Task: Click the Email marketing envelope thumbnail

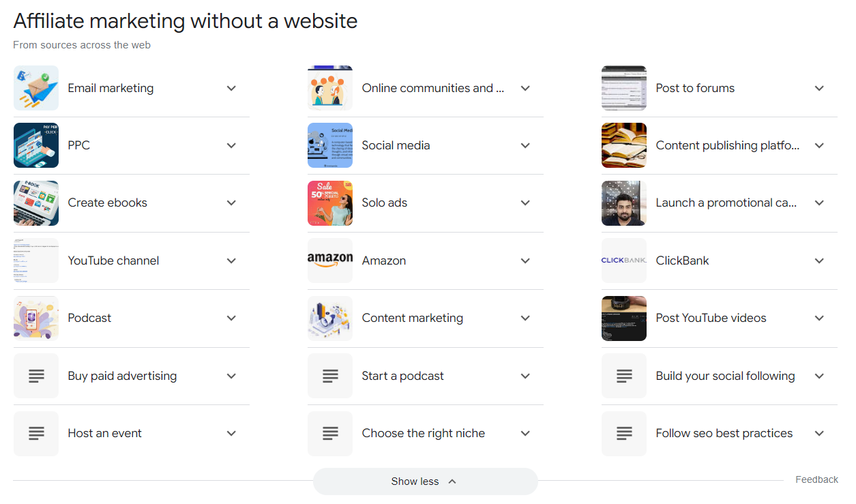Action: pyautogui.click(x=36, y=88)
